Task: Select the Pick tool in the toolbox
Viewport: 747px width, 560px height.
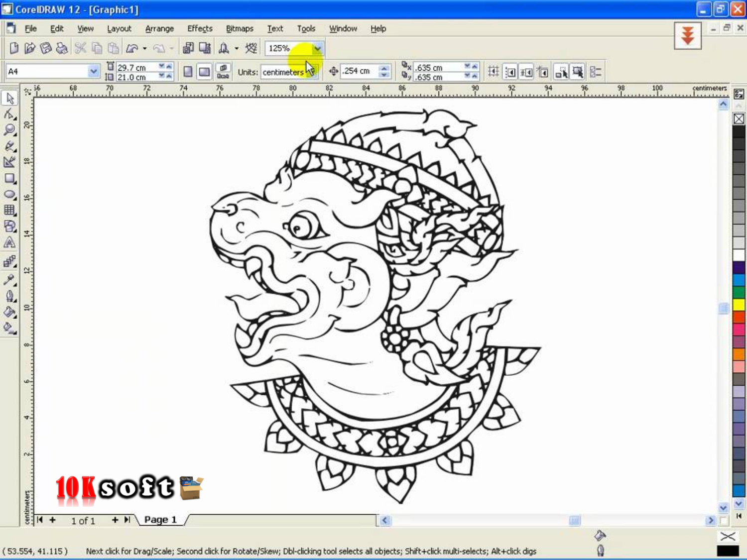Action: 9,99
